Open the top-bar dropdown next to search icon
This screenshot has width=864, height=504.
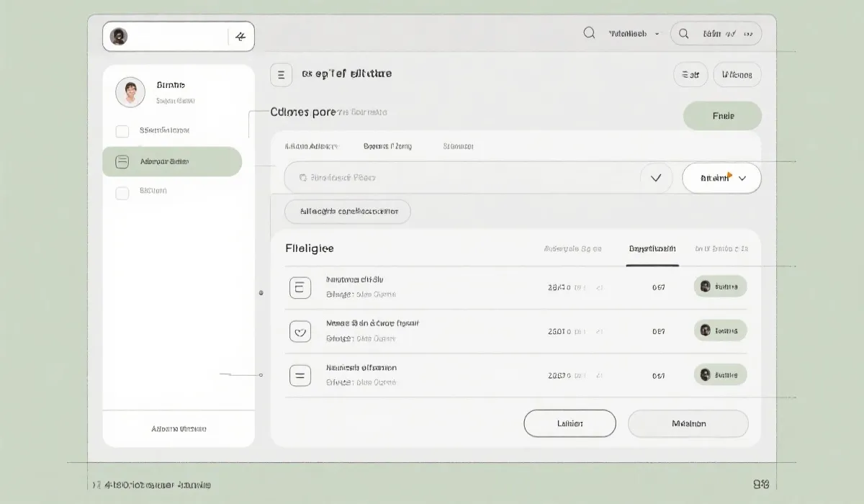(634, 34)
